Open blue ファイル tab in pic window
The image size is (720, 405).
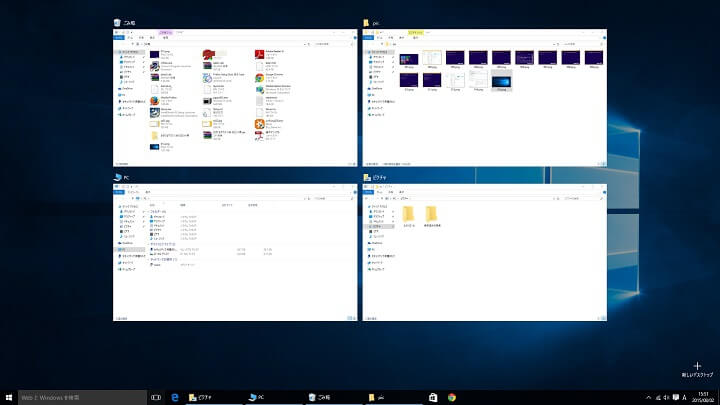point(368,38)
